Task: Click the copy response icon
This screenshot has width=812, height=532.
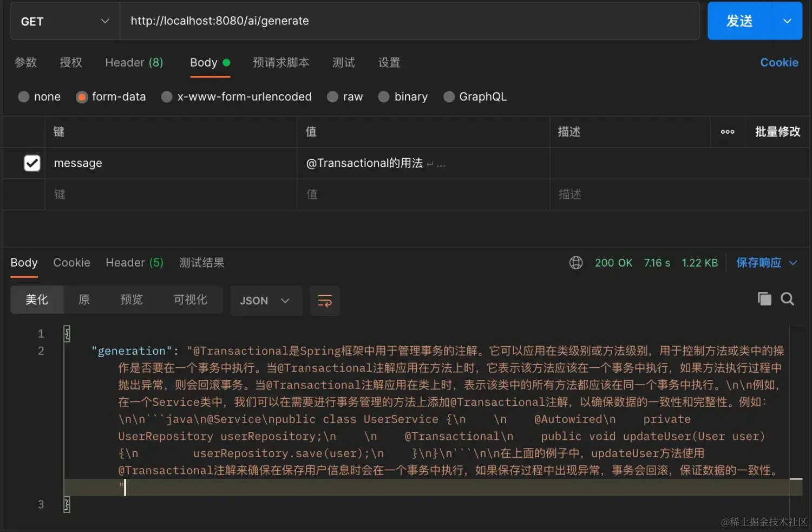Action: pos(764,299)
